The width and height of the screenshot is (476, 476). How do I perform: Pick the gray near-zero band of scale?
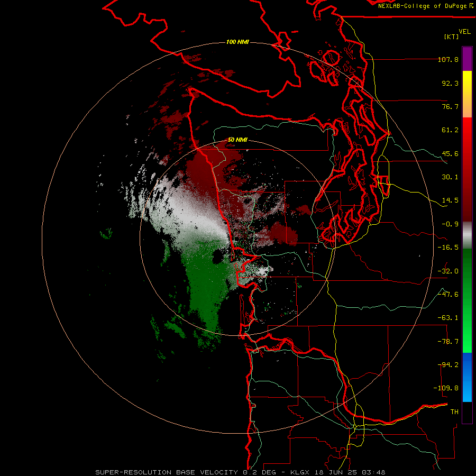tap(467, 235)
